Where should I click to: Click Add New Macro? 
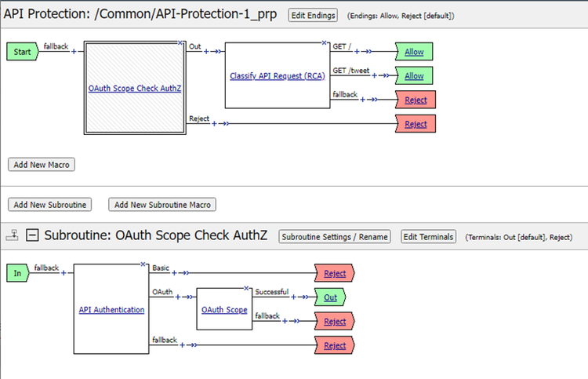point(41,164)
